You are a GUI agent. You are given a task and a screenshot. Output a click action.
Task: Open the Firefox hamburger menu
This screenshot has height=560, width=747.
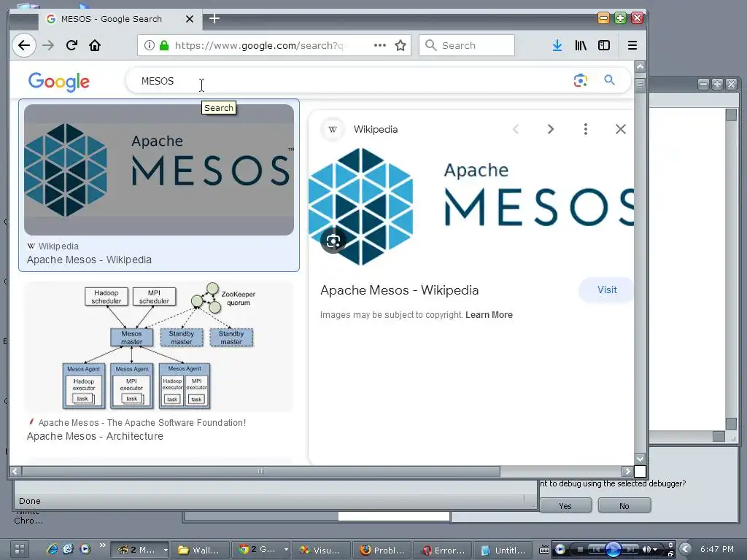coord(632,45)
